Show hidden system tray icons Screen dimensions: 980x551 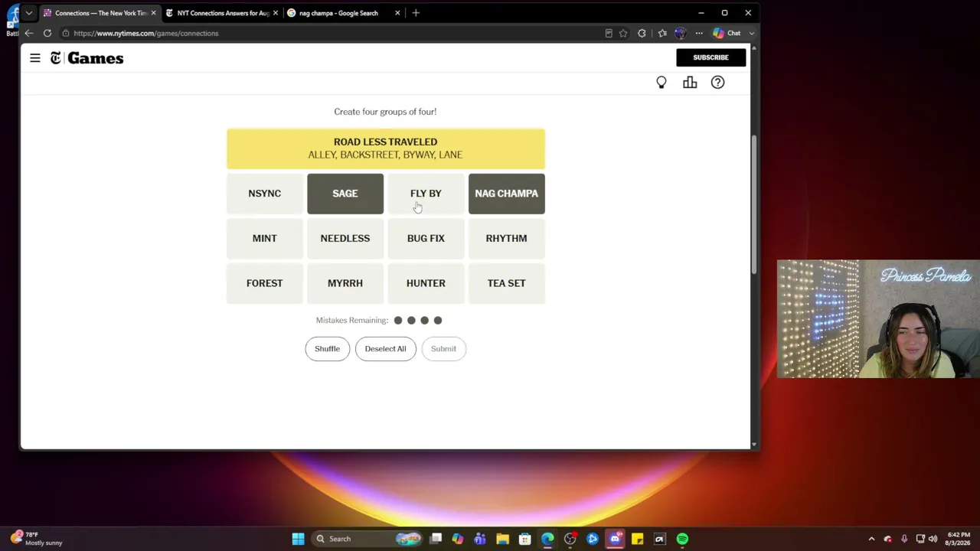(x=871, y=539)
